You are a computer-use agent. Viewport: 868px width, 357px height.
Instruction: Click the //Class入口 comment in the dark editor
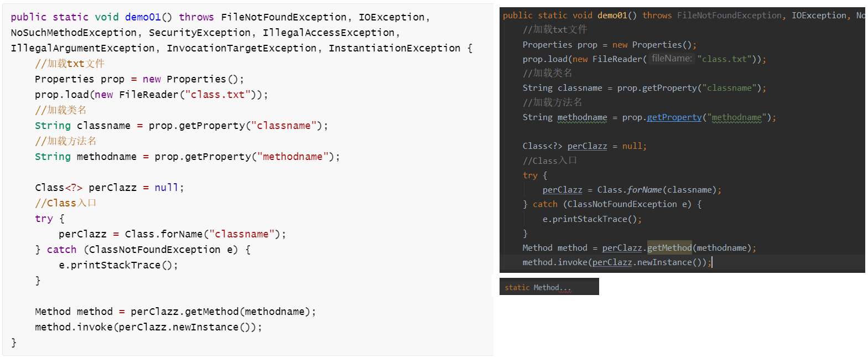[x=549, y=161]
